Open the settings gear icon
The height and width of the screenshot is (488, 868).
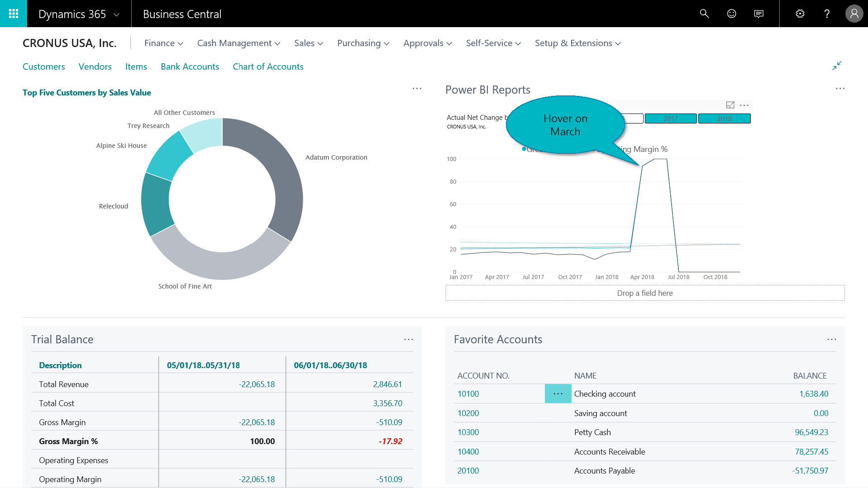800,14
